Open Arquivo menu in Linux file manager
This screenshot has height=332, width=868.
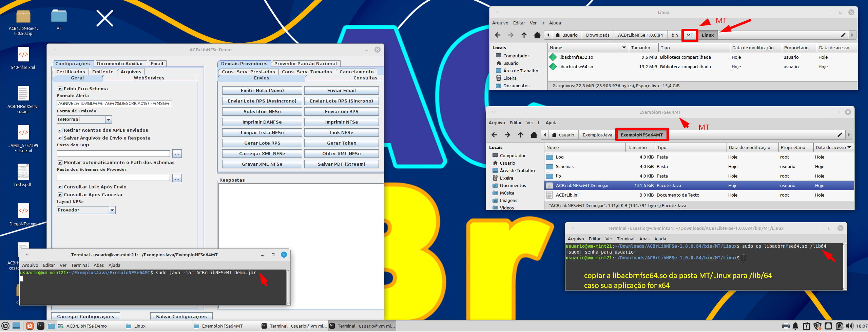point(500,23)
